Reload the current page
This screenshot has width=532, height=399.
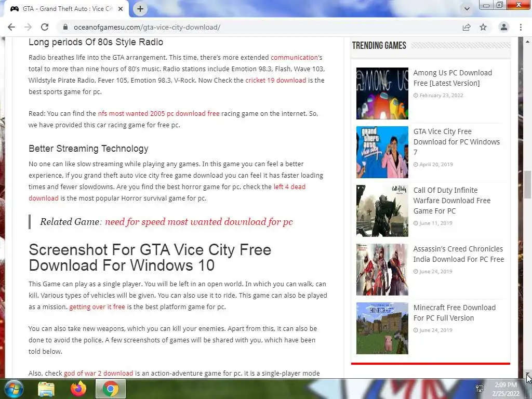point(45,27)
